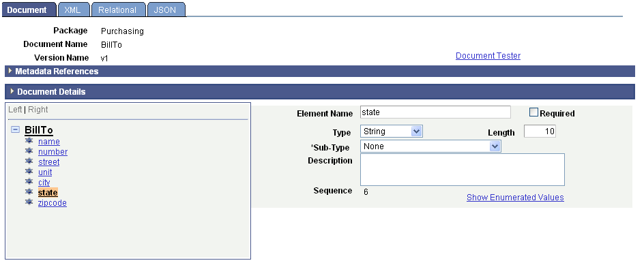Select the name element link
Image resolution: width=644 pixels, height=265 pixels.
click(x=49, y=142)
